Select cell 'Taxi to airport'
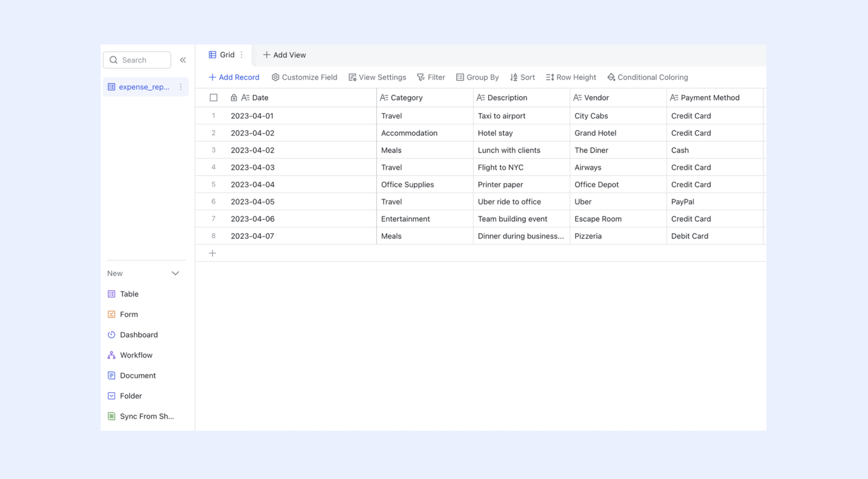 click(x=521, y=116)
